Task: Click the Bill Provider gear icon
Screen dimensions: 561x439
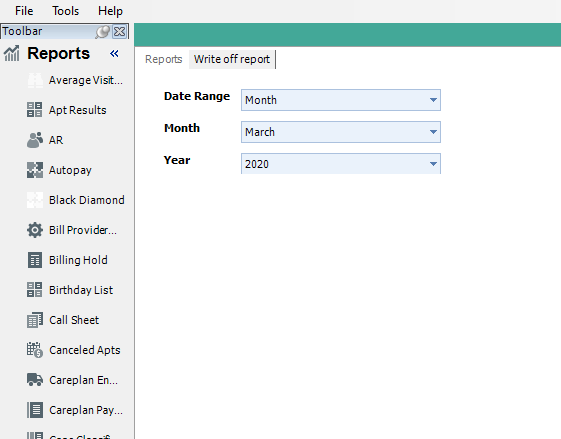Action: [35, 230]
